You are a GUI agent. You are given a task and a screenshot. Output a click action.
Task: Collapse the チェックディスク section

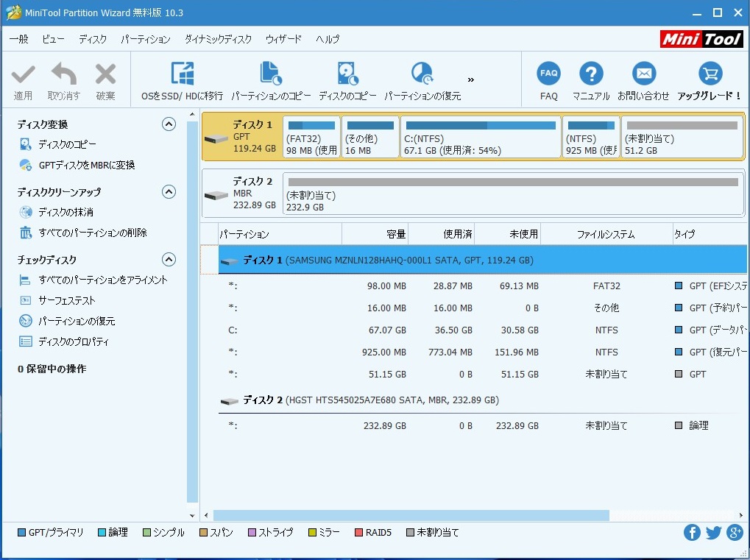pos(169,260)
